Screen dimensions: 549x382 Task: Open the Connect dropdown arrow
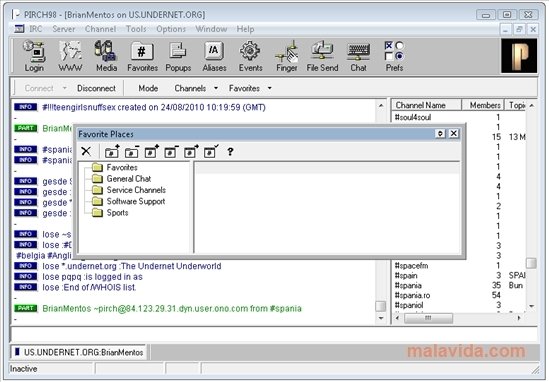pos(64,88)
